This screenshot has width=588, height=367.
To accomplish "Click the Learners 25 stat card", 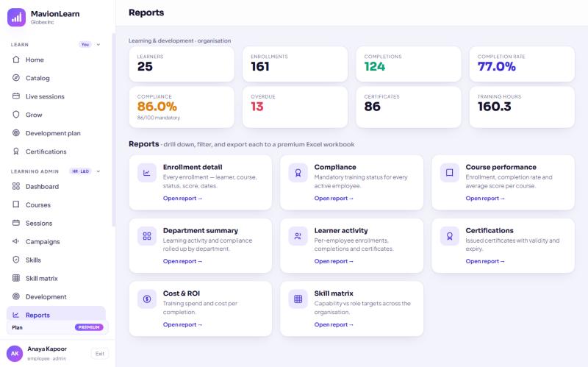I will click(x=182, y=64).
